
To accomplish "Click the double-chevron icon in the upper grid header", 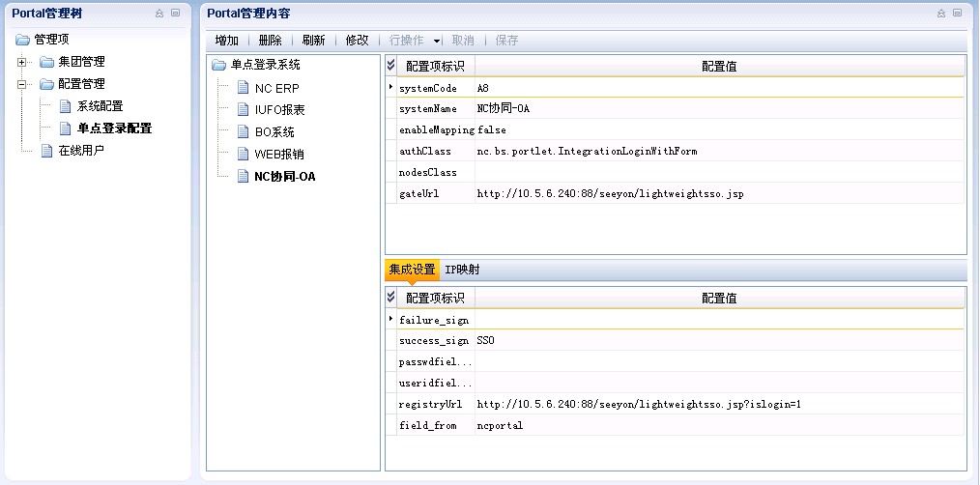I will pyautogui.click(x=391, y=65).
